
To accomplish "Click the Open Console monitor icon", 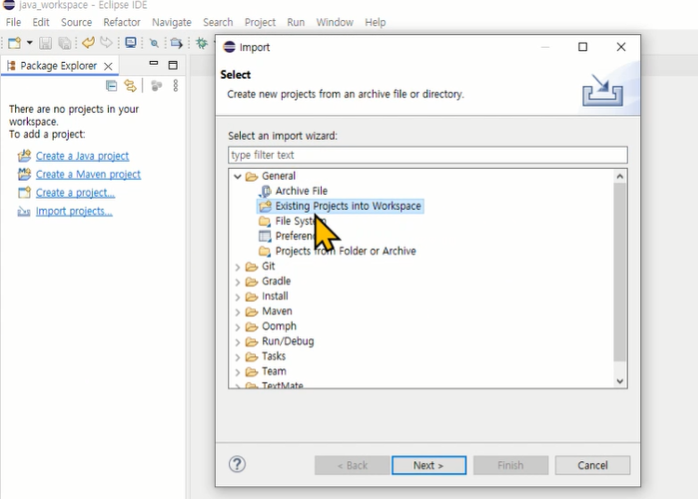I will (130, 42).
